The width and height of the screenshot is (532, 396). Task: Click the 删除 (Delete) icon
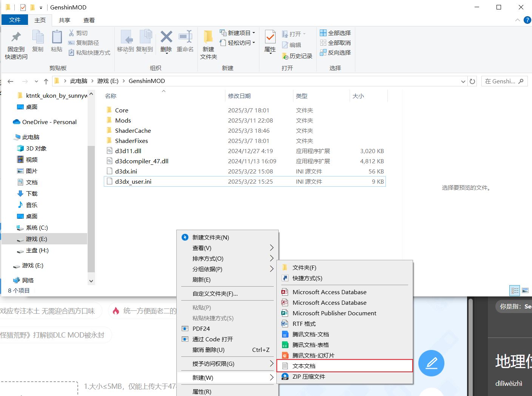[x=166, y=41]
